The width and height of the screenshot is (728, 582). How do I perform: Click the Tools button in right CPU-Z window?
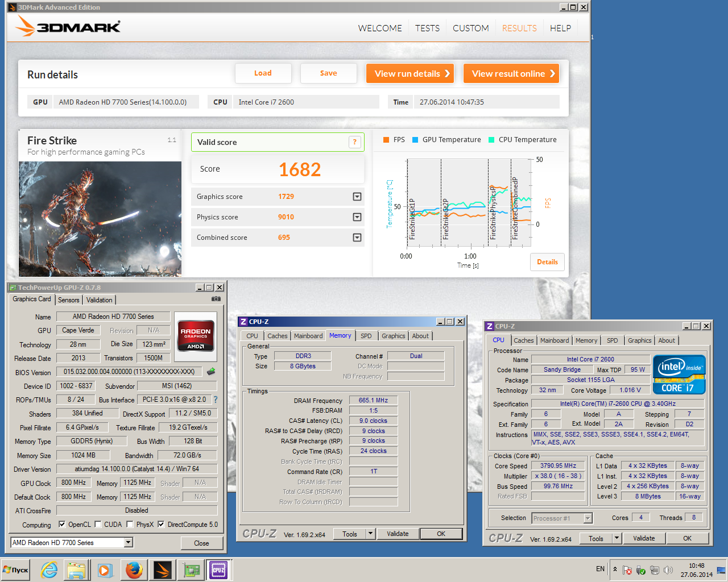point(596,538)
